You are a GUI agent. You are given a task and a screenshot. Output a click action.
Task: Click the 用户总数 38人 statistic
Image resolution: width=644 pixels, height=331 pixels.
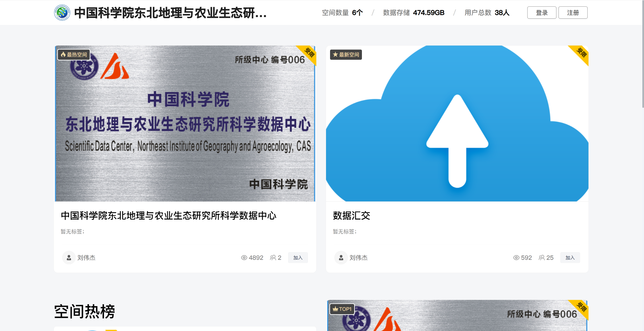487,13
